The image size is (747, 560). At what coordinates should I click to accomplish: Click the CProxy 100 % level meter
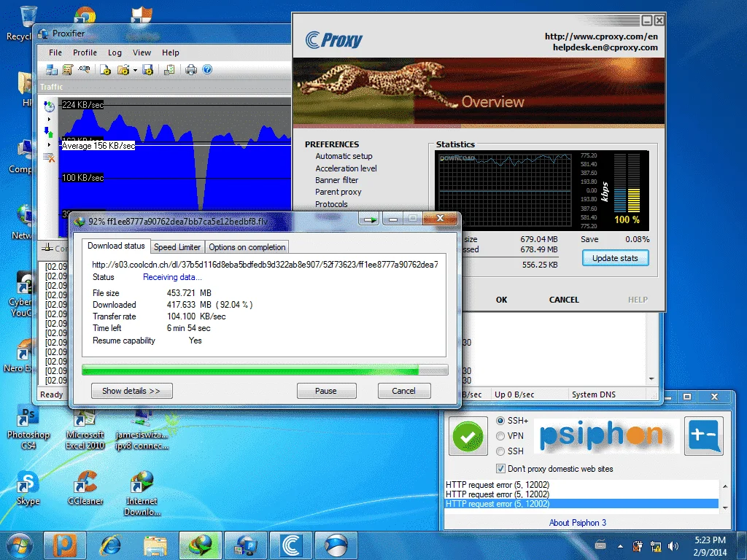(627, 189)
